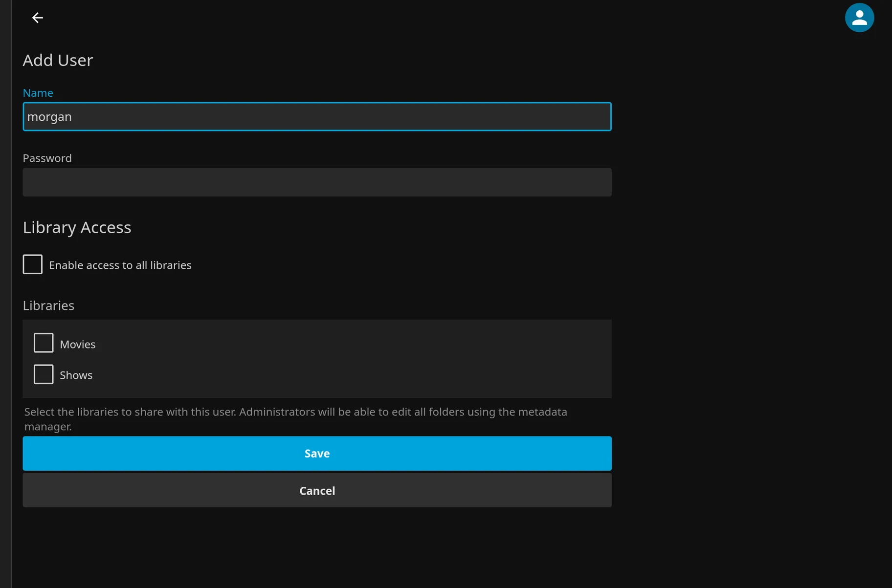The height and width of the screenshot is (588, 892).
Task: Focus the Password input field
Action: pos(317,182)
